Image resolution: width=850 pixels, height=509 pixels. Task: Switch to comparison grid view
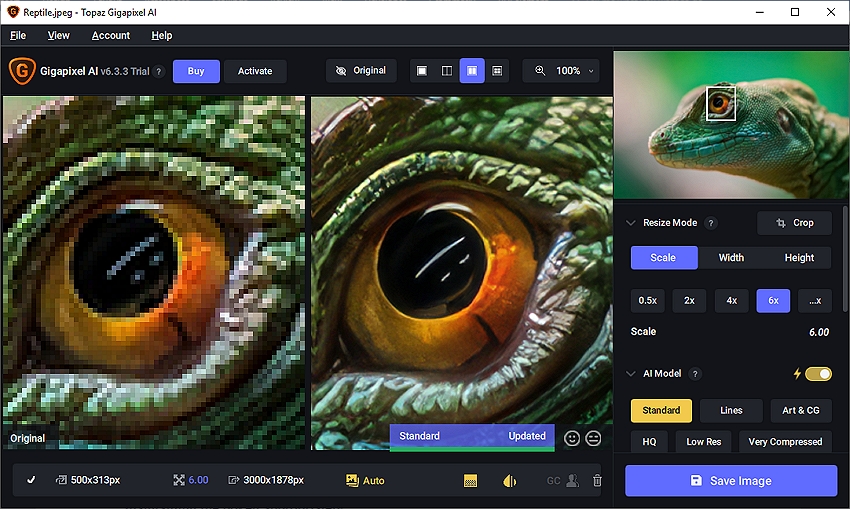pos(497,71)
